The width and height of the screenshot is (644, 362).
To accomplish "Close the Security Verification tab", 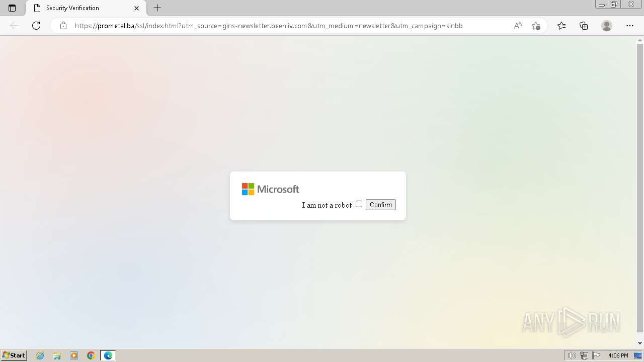I will tap(136, 8).
